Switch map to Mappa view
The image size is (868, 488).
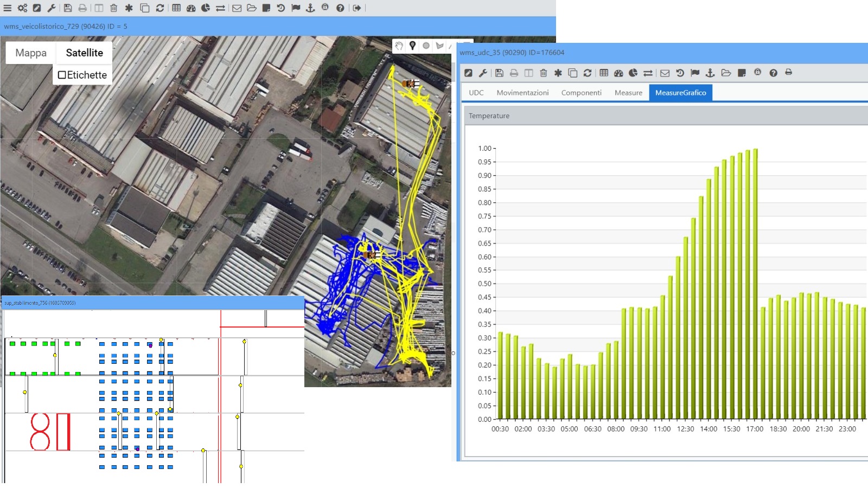[x=31, y=53]
